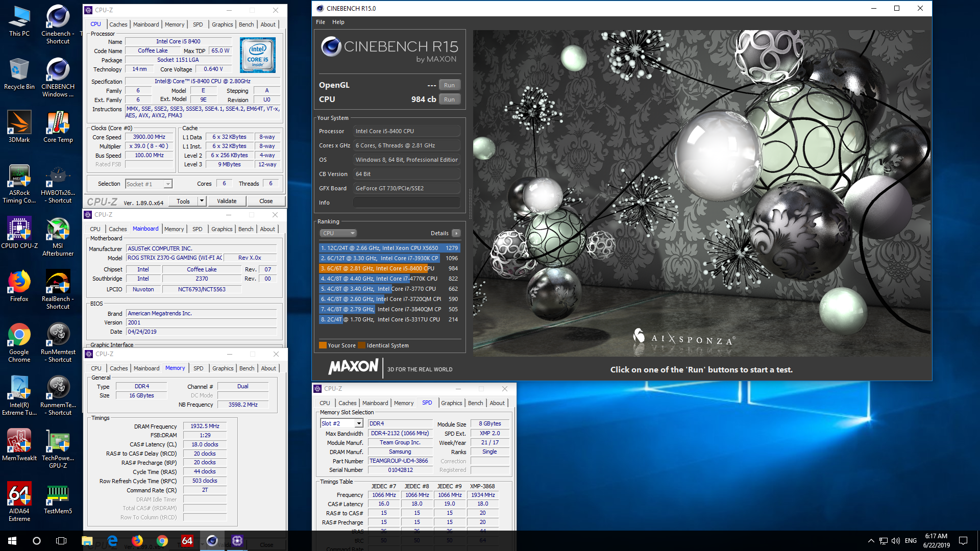Select i5-3317U ranking row
Image resolution: width=980 pixels, height=551 pixels.
[389, 319]
